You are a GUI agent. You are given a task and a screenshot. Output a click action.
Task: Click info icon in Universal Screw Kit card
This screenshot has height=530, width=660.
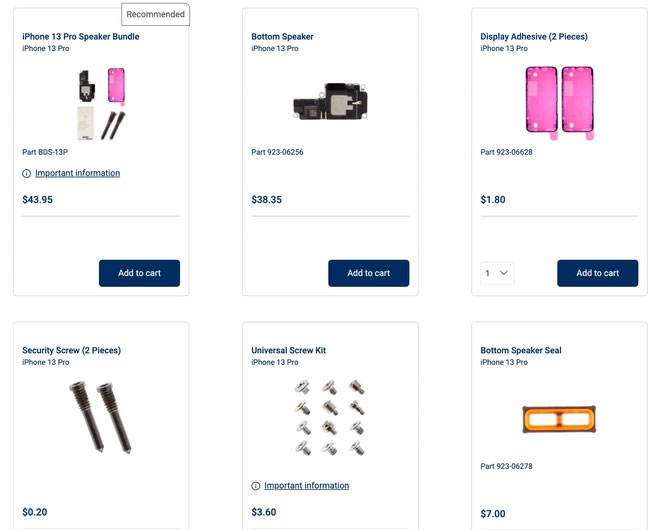click(x=256, y=486)
